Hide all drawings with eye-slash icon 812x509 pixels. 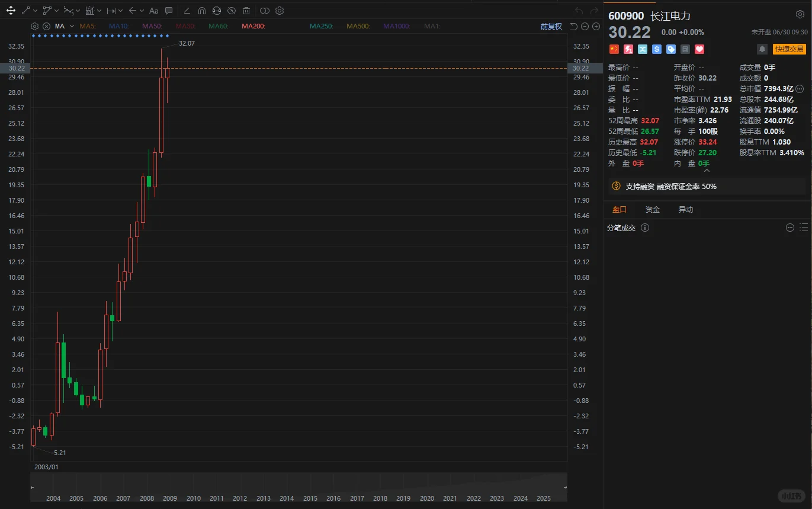[x=232, y=11]
